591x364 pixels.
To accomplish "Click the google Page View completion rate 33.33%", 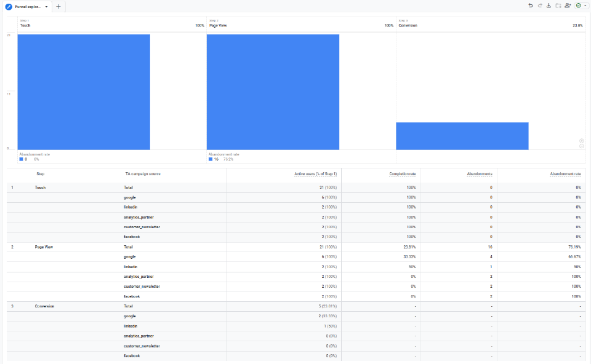I will pos(409,257).
